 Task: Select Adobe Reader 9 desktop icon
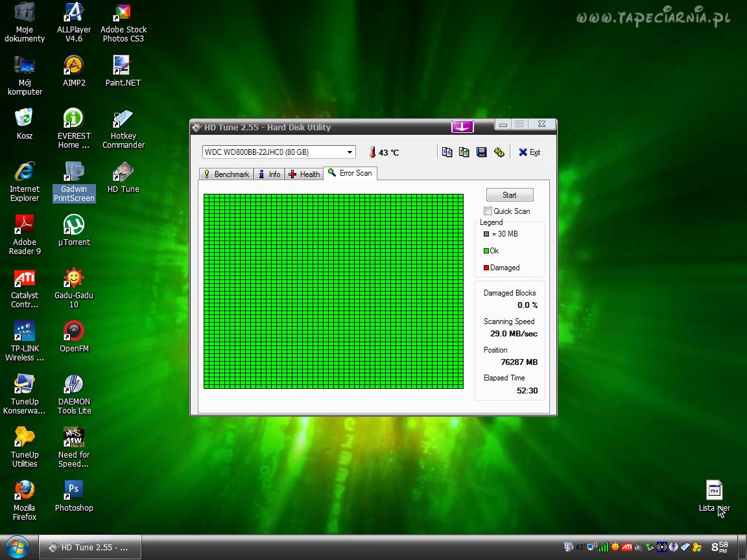pyautogui.click(x=24, y=235)
